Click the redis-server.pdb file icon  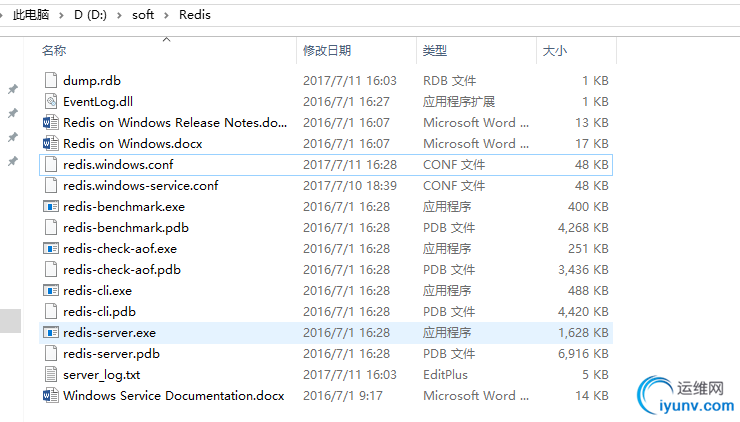51,354
